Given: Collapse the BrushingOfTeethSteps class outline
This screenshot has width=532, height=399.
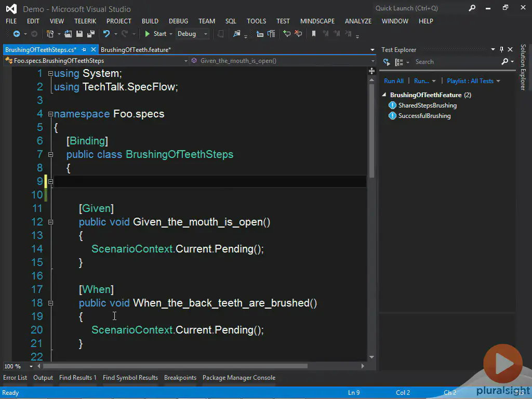Looking at the screenshot, I should [x=50, y=154].
